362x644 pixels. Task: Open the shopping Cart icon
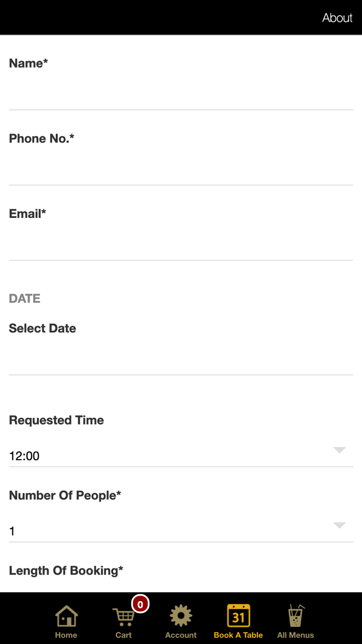(123, 616)
